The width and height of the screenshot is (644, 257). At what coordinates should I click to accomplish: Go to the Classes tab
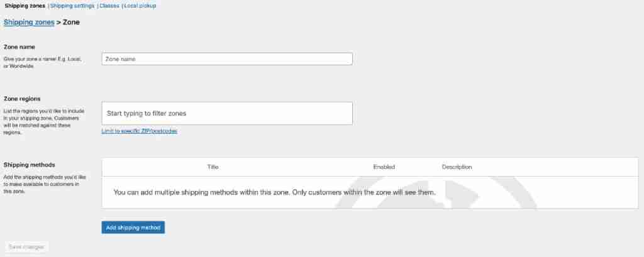(x=109, y=6)
